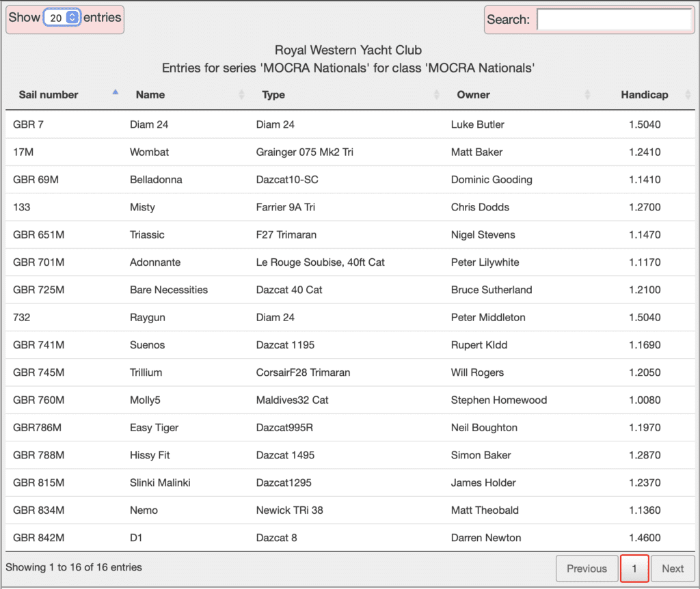This screenshot has width=700, height=589.
Task: Select Maldives32 Cat type cell
Action: click(x=292, y=400)
